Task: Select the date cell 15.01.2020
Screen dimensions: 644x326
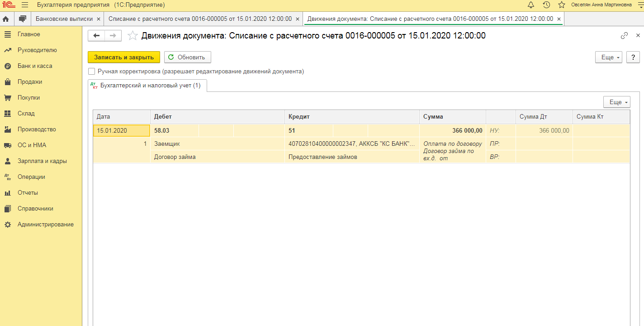Action: pos(121,131)
